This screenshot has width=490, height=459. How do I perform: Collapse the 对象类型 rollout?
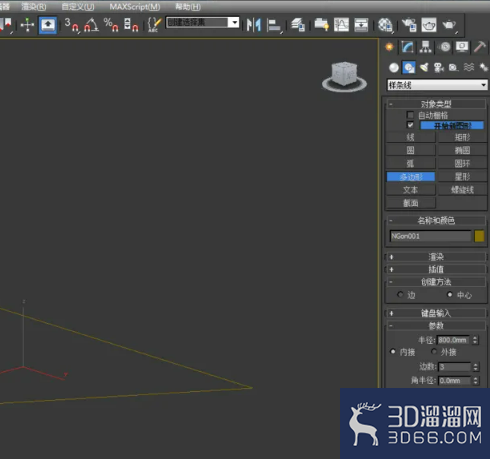tap(436, 104)
